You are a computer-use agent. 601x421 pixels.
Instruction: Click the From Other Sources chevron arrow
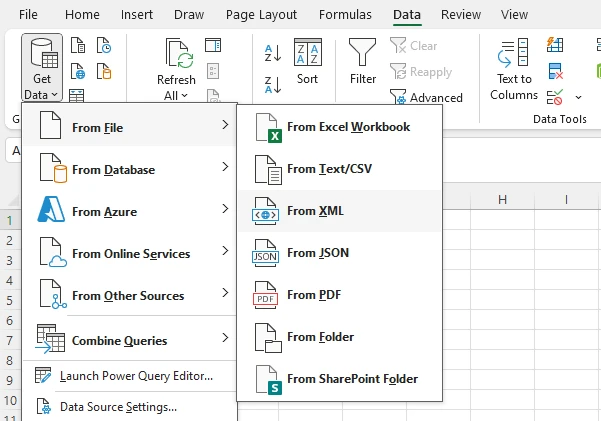coord(225,293)
